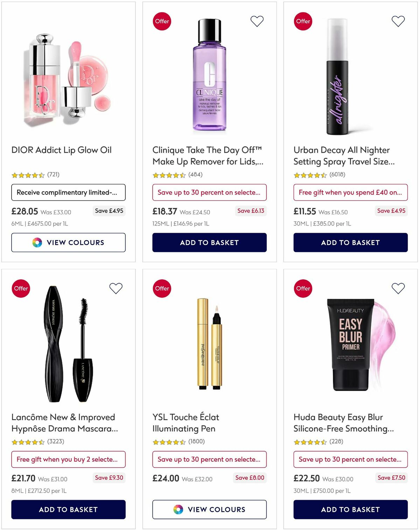420x530 pixels.
Task: Add Urban Decay All Nighter to favorites via heart
Action: (398, 21)
